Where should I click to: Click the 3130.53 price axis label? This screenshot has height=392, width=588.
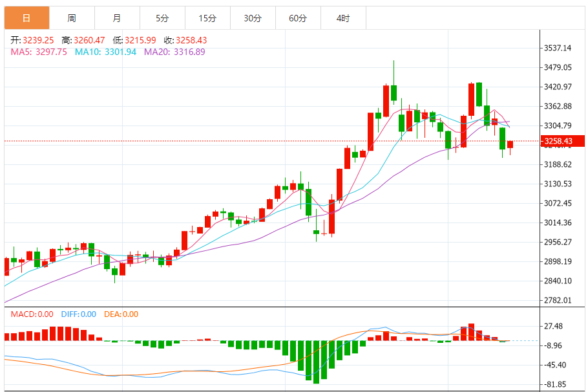pos(558,184)
